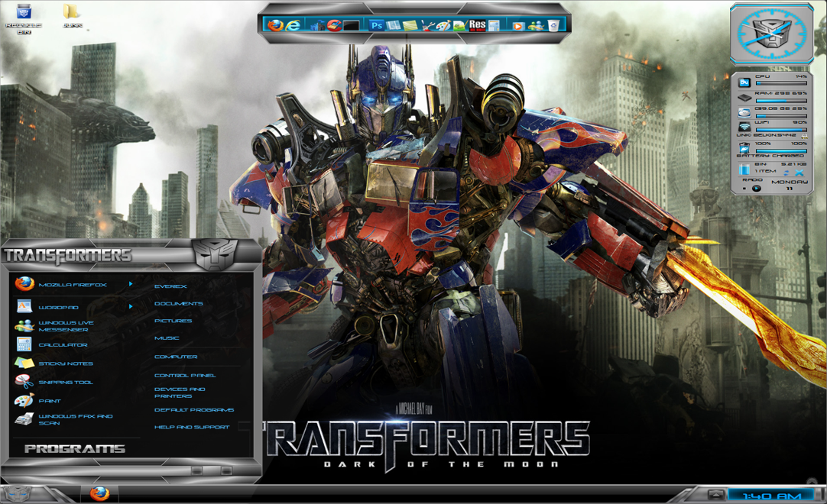The height and width of the screenshot is (504, 827).
Task: Open Help and Support link
Action: coord(192,427)
